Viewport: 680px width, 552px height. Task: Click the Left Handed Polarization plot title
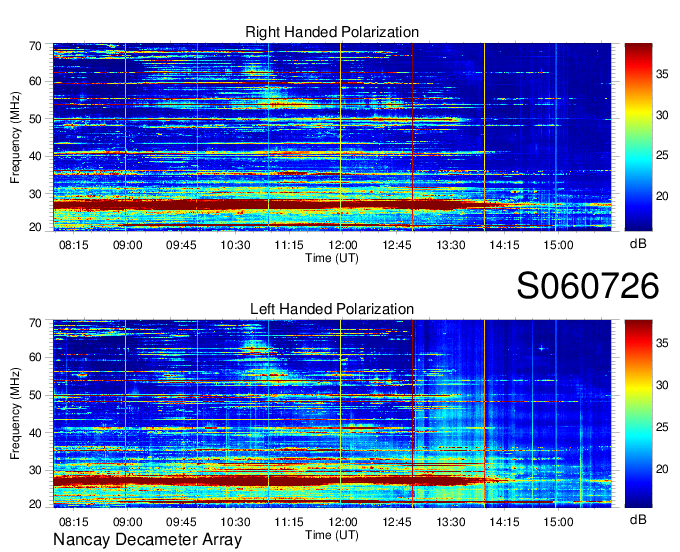coord(332,309)
